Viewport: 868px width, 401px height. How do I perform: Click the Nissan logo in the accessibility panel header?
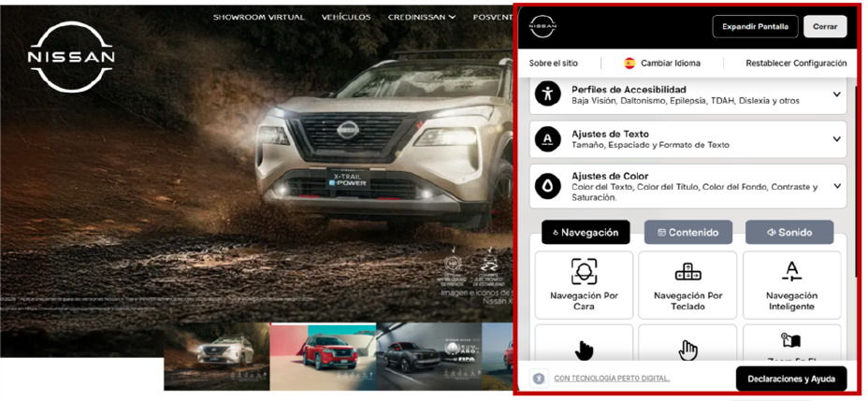pyautogui.click(x=542, y=26)
